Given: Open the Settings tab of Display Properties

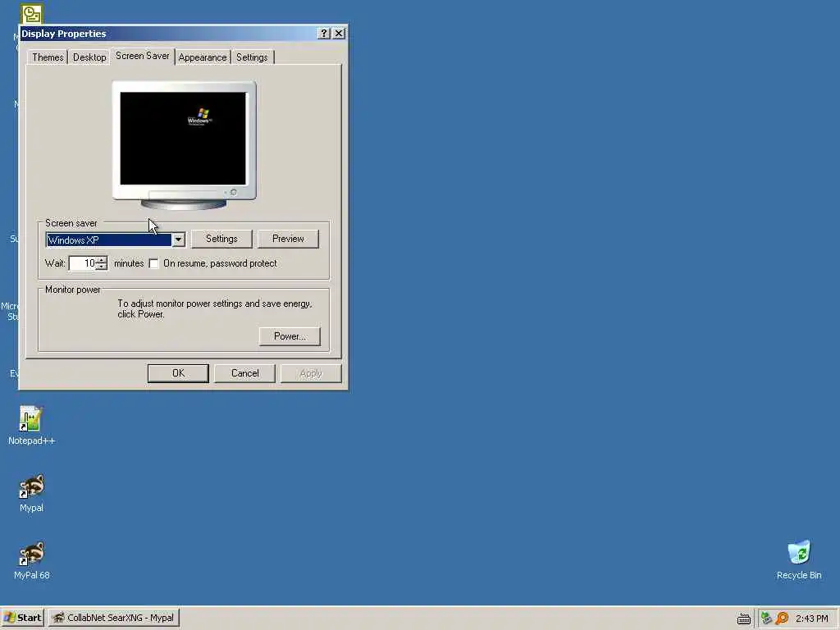Looking at the screenshot, I should (252, 57).
